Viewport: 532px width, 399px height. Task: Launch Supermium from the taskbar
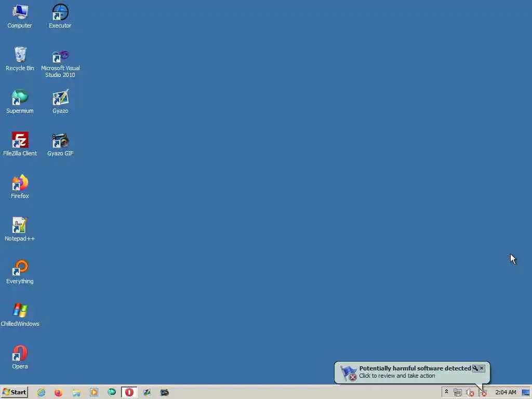[112, 393]
